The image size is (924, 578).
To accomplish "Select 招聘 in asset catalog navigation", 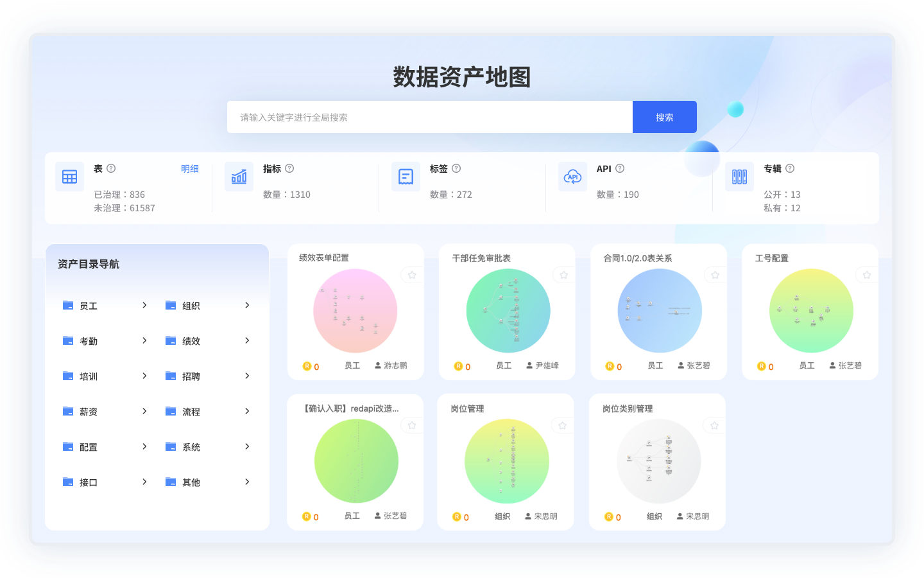I will pyautogui.click(x=191, y=376).
